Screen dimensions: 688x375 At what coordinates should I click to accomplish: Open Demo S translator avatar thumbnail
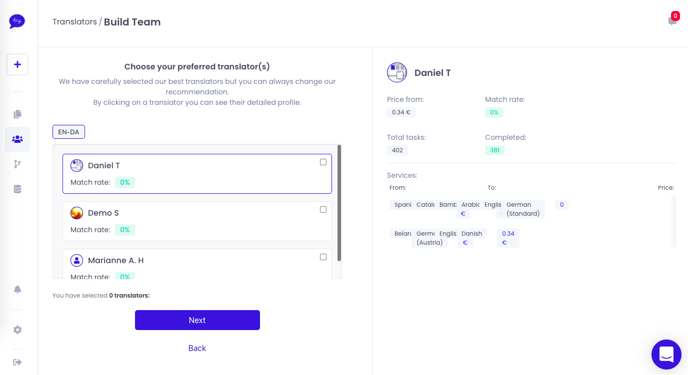pos(77,213)
